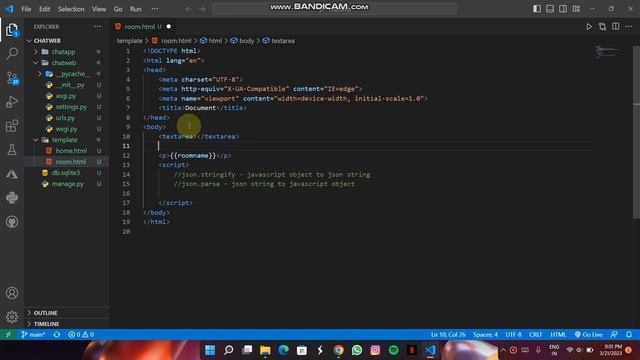This screenshot has height=360, width=640.
Task: Open editor More Actions ellipsis
Action: (x=629, y=27)
